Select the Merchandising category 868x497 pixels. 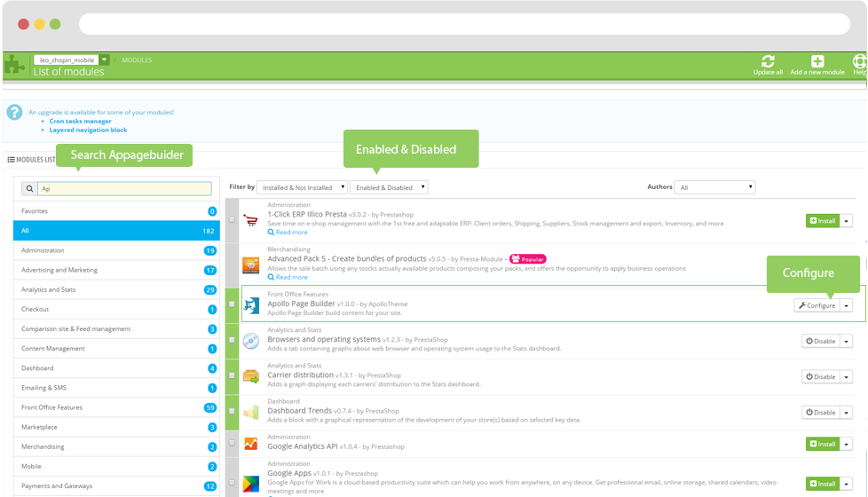[117, 446]
